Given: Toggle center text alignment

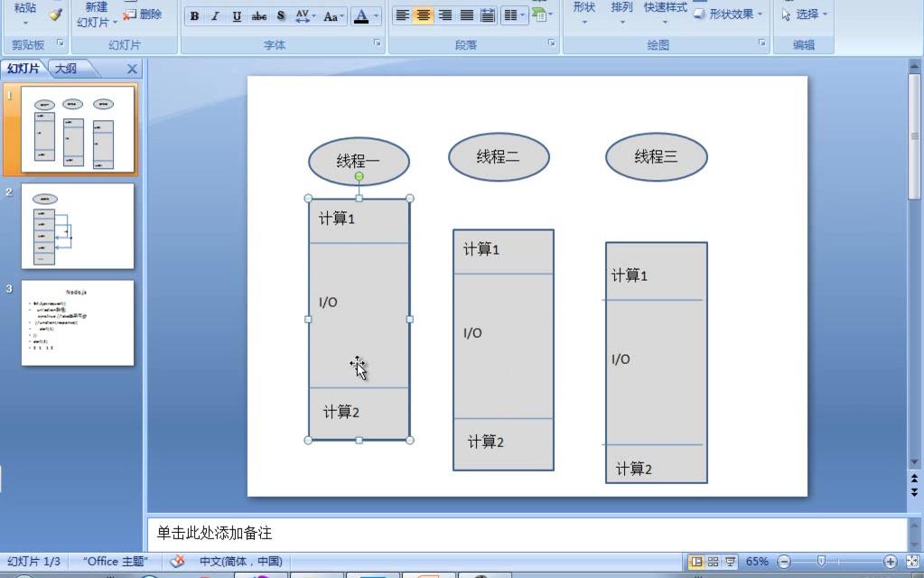Looking at the screenshot, I should (x=423, y=15).
